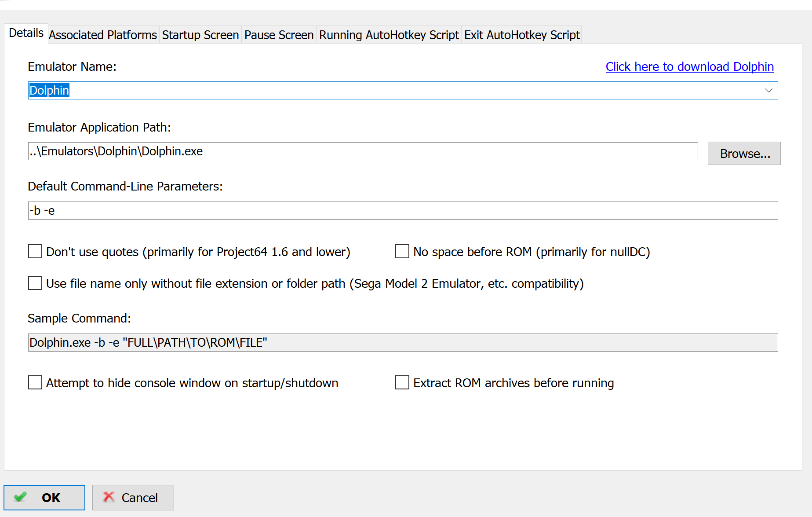Viewport: 812px width, 517px height.
Task: Expand the Emulator Name dropdown arrow
Action: coord(768,91)
